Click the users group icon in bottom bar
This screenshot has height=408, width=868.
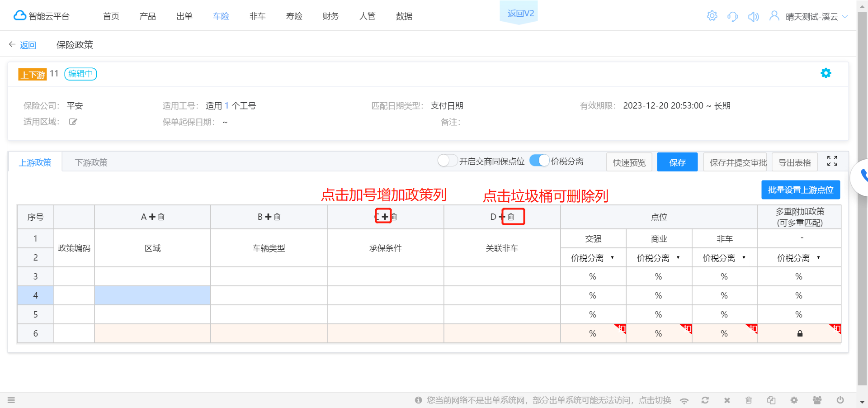tap(817, 400)
